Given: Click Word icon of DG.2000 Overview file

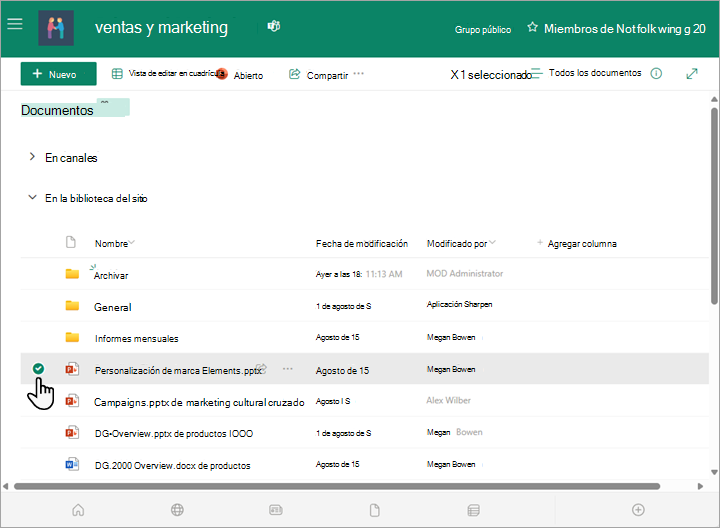Looking at the screenshot, I should click(72, 464).
